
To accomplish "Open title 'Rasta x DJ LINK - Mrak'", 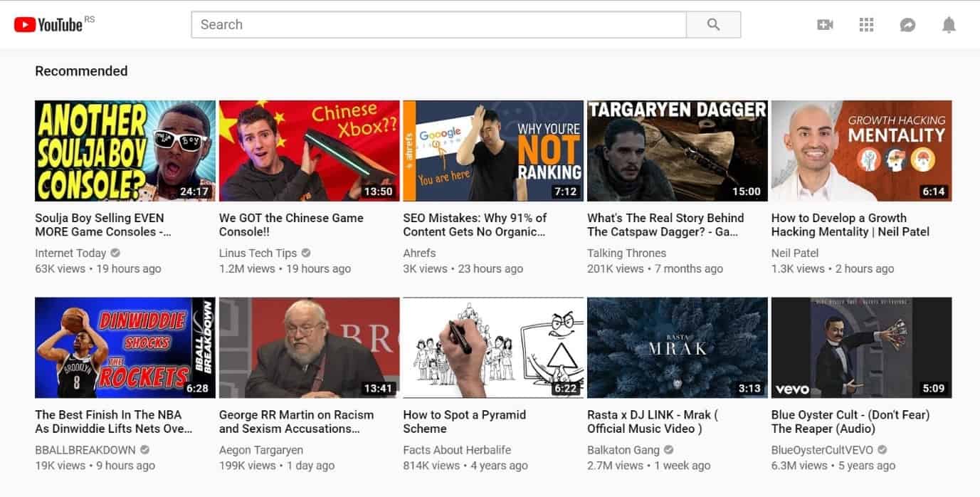I will [653, 422].
